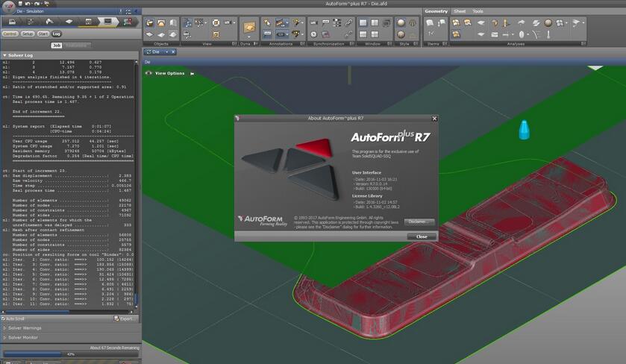Collapse the Solver Log section
The width and height of the screenshot is (626, 364).
pyautogui.click(x=4, y=55)
